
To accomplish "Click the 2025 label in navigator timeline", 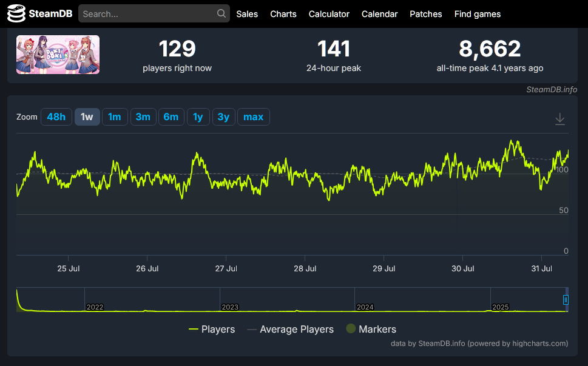I will pos(500,307).
